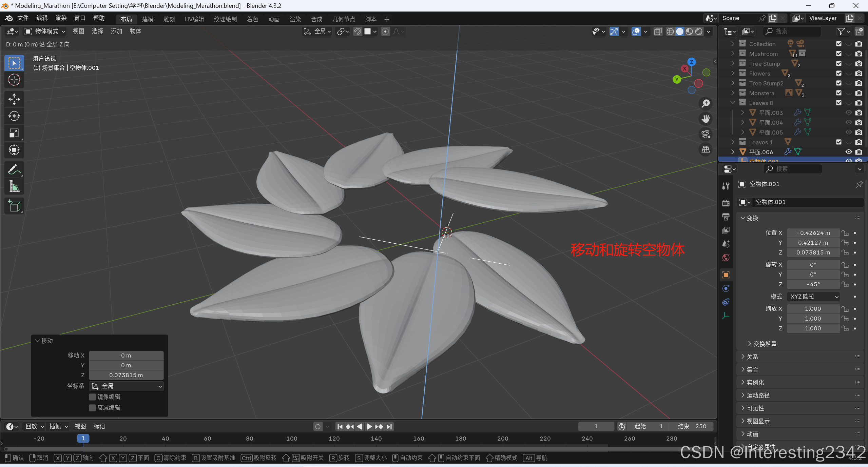
Task: Open the Modifiers wrench properties tab
Action: pos(726,186)
